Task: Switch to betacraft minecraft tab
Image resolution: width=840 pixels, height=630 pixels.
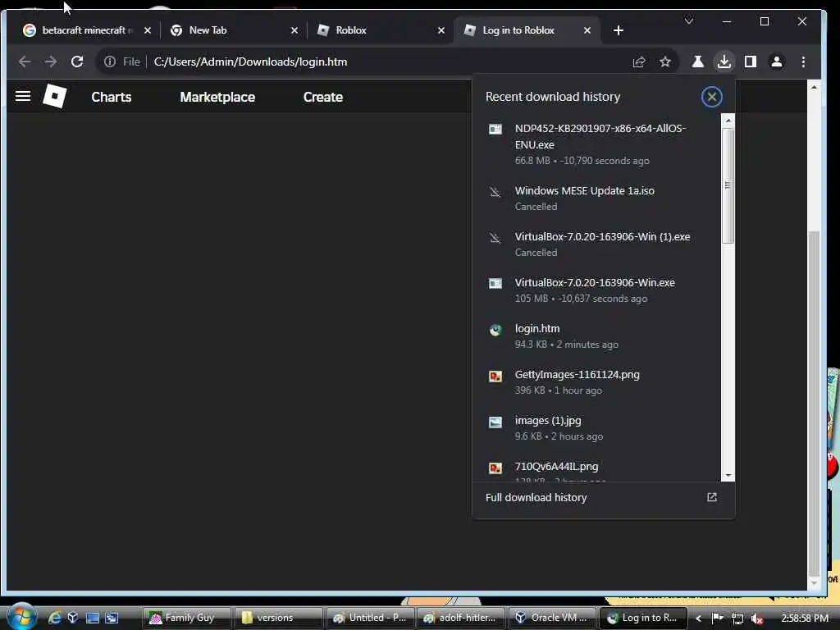Action: click(85, 30)
